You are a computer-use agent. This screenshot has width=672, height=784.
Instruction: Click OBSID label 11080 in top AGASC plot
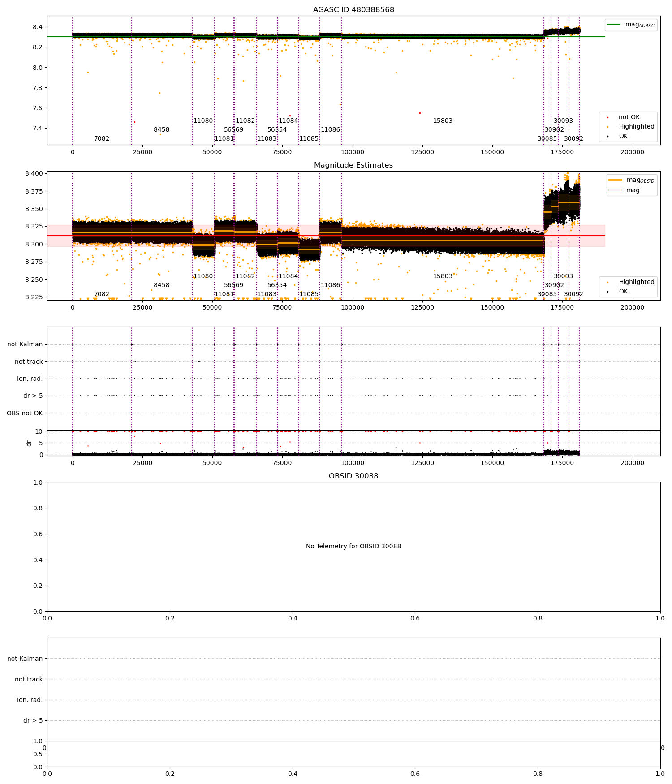pos(203,121)
